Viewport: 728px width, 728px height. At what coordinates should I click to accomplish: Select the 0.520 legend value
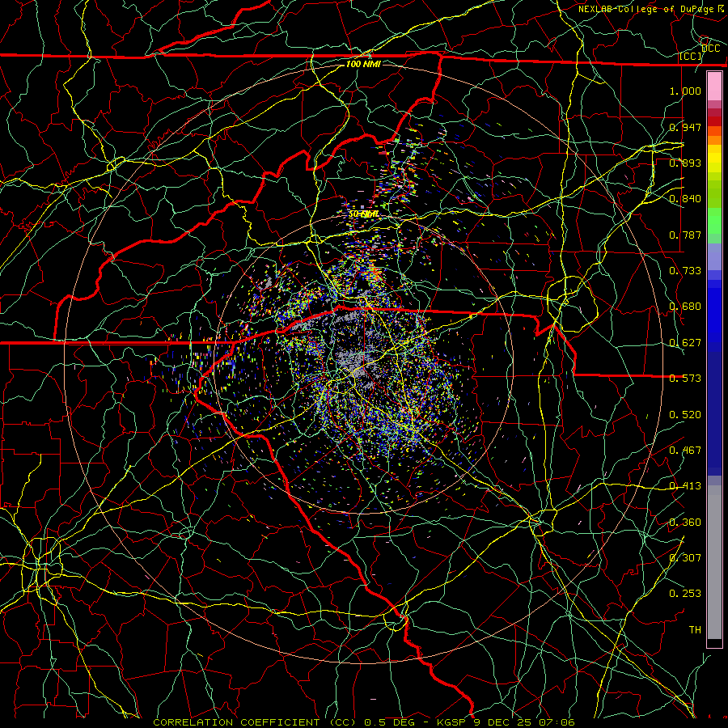(x=685, y=414)
